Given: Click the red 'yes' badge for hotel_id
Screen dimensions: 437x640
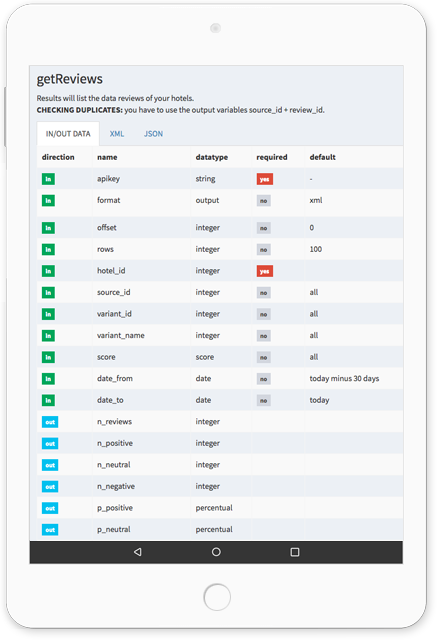Looking at the screenshot, I should pos(264,271).
